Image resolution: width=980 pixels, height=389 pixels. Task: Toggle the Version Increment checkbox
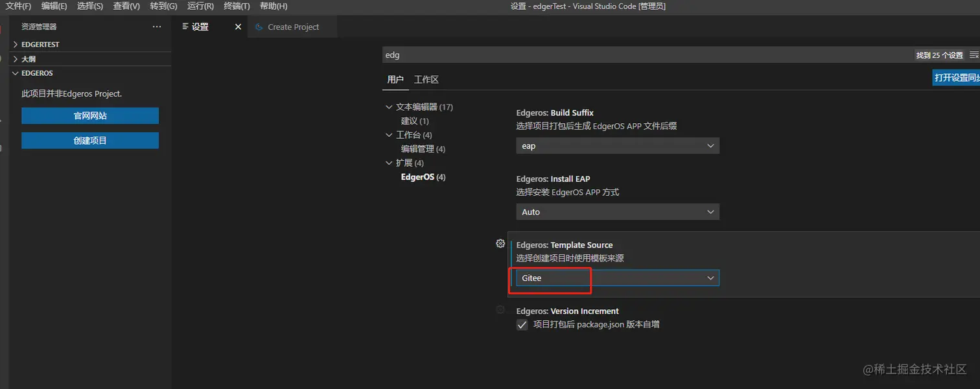point(522,325)
